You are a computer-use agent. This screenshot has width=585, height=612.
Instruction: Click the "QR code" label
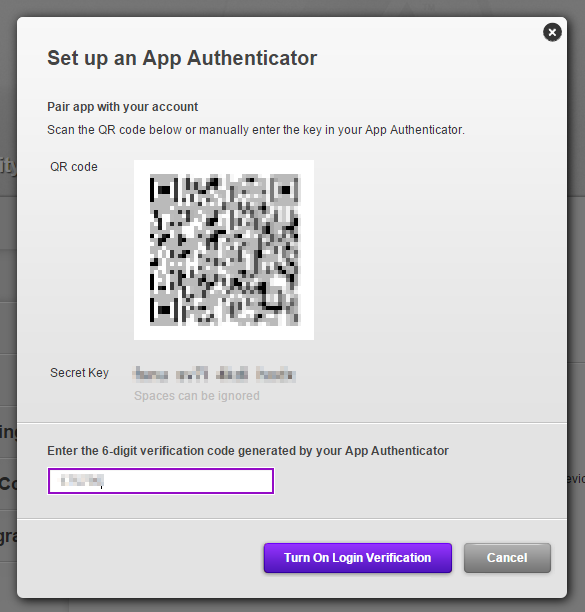tap(74, 167)
